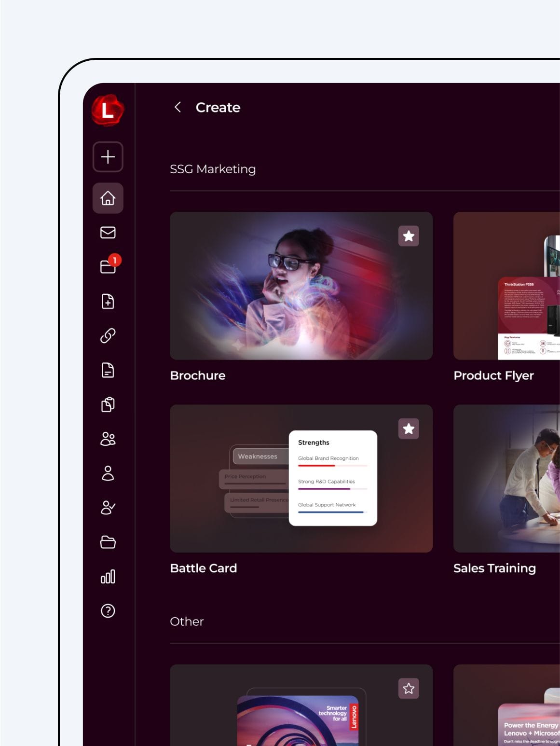Open the Sales Training template card
560x746 pixels.
506,479
